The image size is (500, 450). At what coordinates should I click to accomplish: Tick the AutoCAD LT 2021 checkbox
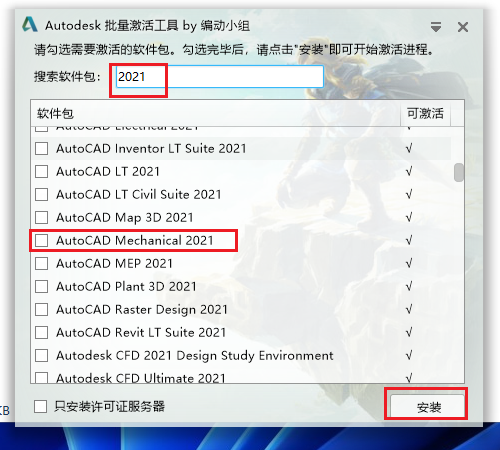[x=41, y=171]
